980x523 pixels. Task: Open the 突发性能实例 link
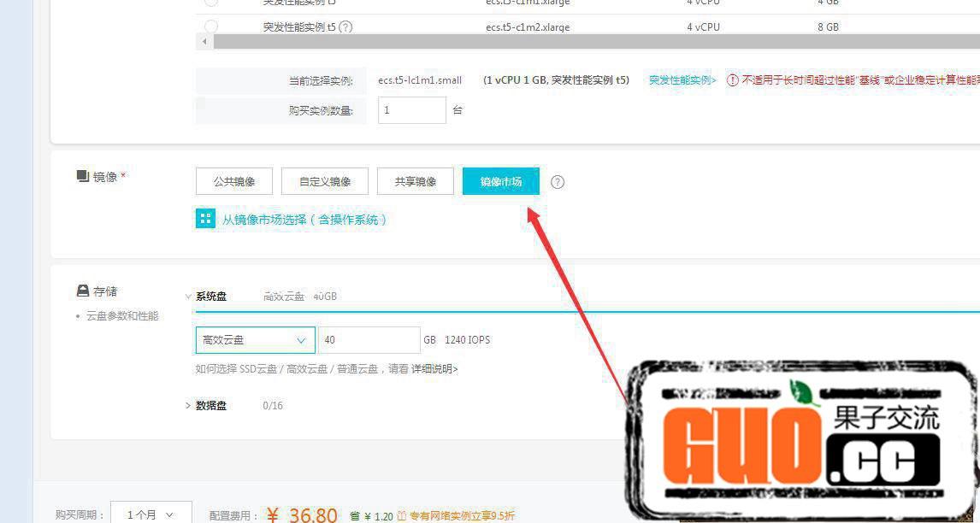coord(682,80)
